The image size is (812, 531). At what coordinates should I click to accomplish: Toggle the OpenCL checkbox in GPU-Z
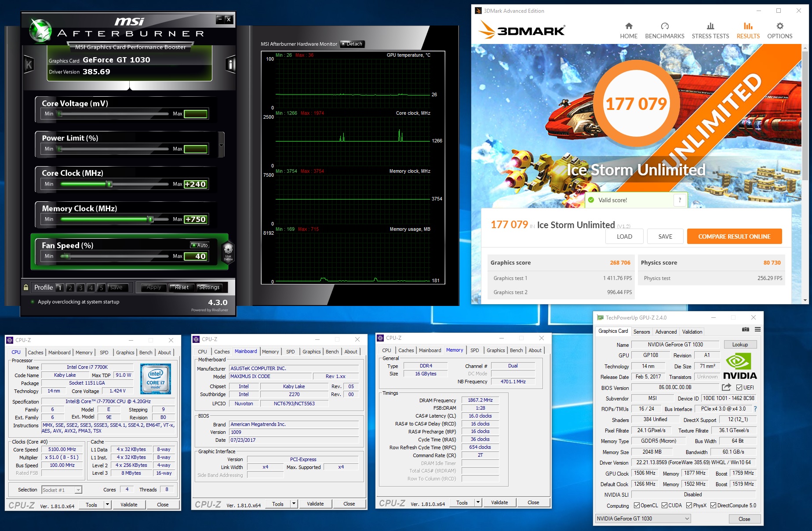pos(637,506)
